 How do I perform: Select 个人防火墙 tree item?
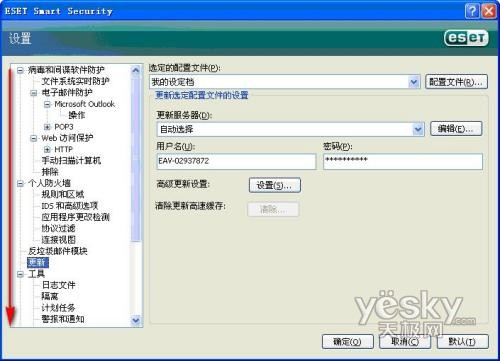pyautogui.click(x=49, y=183)
